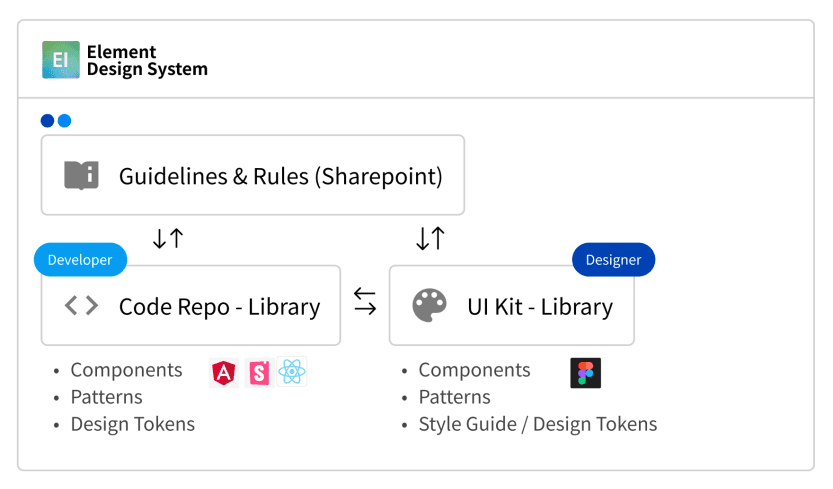The width and height of the screenshot is (833, 489).
Task: Click the dark blue dot
Action: tap(47, 121)
